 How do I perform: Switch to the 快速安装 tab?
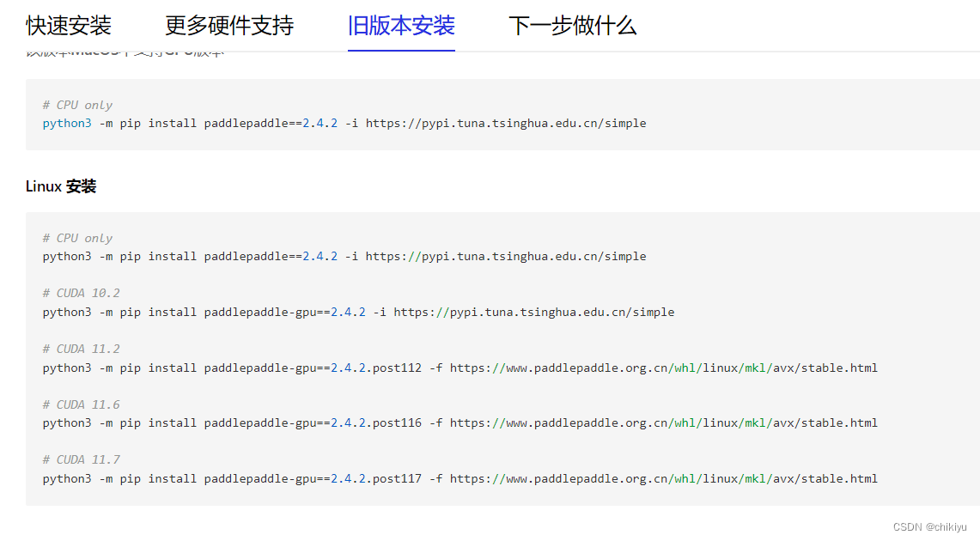69,26
